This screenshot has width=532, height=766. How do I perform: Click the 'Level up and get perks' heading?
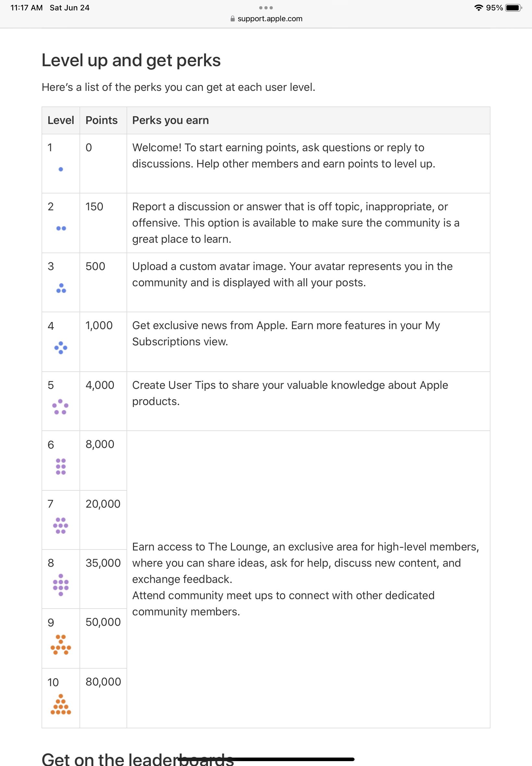tap(131, 60)
